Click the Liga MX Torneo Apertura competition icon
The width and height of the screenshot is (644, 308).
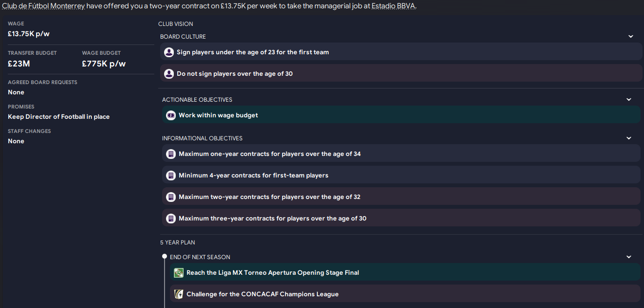[x=179, y=273]
